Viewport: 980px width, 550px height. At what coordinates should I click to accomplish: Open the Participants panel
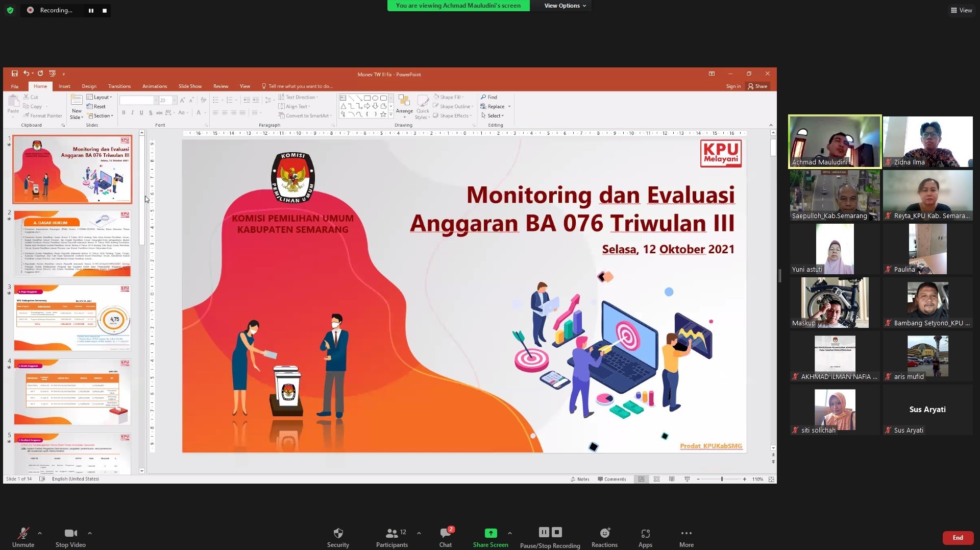tap(391, 533)
